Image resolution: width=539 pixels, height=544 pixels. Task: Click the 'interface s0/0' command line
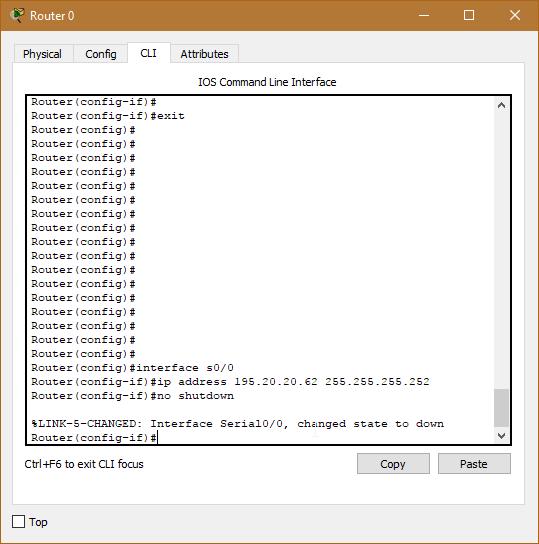pyautogui.click(x=132, y=368)
